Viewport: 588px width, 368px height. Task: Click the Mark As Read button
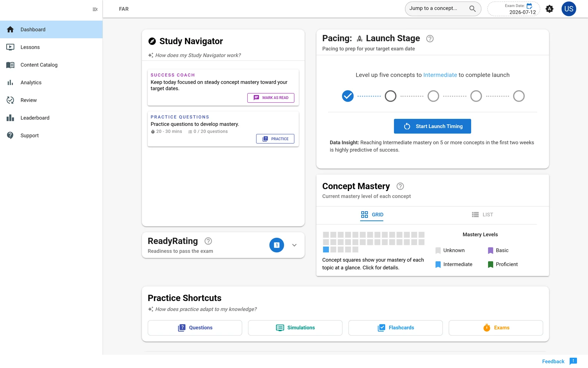[271, 98]
